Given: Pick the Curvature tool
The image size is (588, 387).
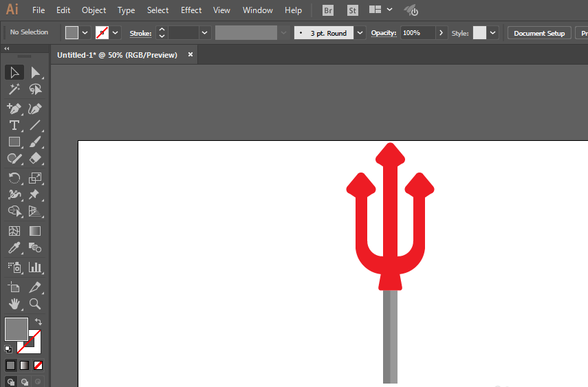Looking at the screenshot, I should 35,109.
